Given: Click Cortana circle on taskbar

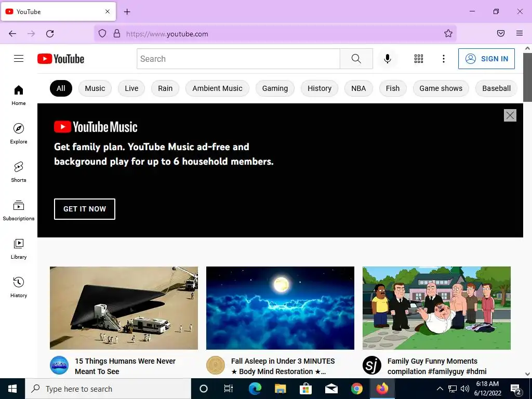Looking at the screenshot, I should point(204,389).
